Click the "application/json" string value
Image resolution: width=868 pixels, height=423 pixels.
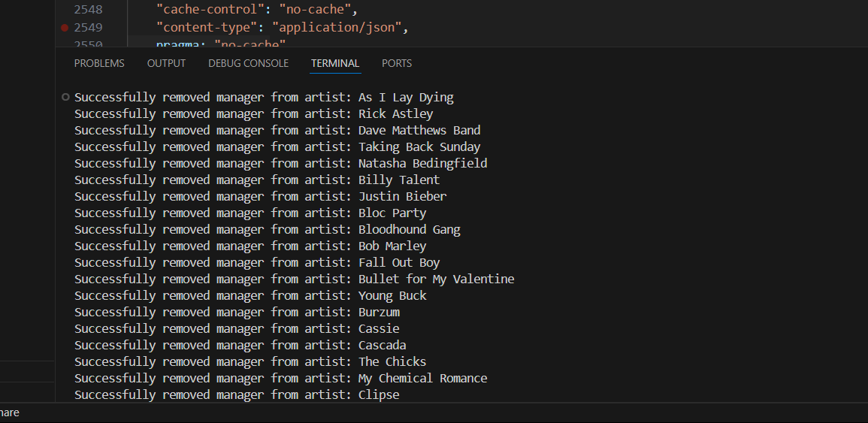click(337, 28)
